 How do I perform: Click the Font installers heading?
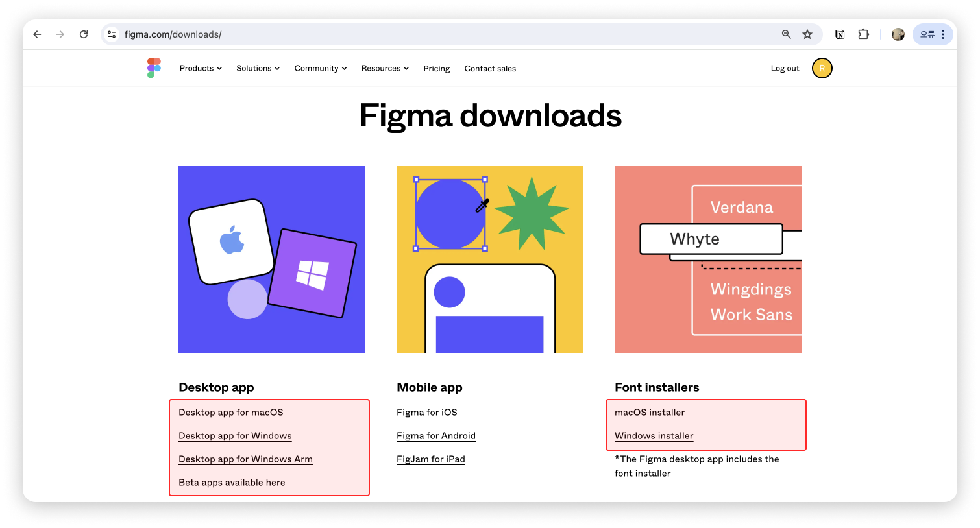pos(657,387)
